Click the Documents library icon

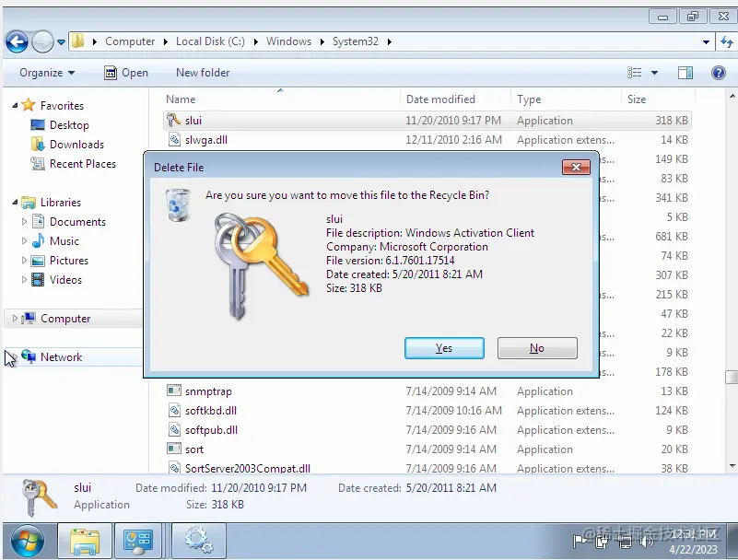click(x=38, y=221)
